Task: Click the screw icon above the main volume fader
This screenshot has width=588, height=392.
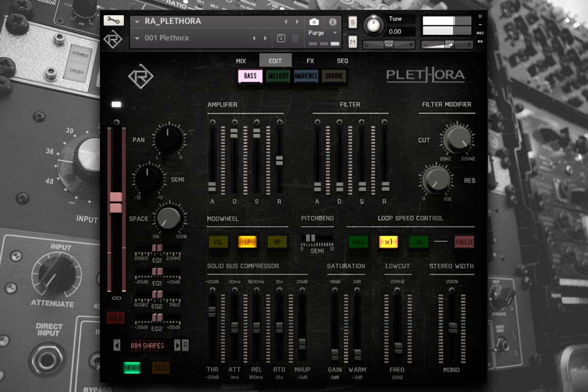Action: tap(116, 122)
